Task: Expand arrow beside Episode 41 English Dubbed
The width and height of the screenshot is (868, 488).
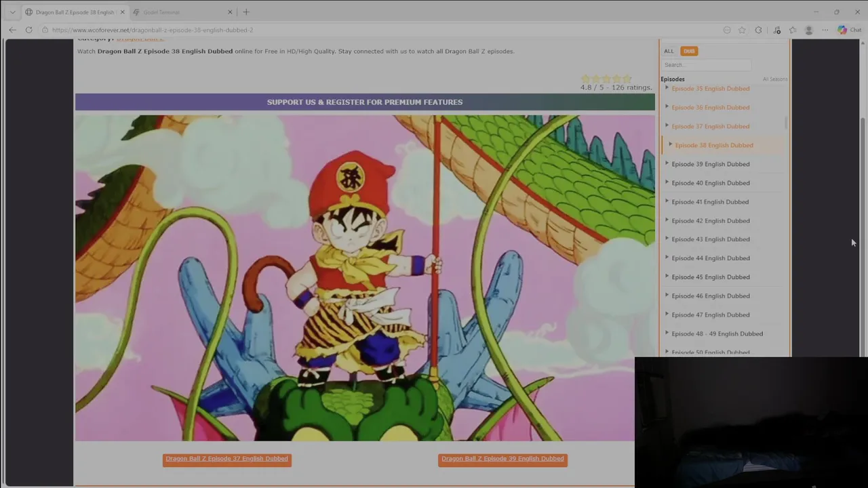Action: click(667, 201)
